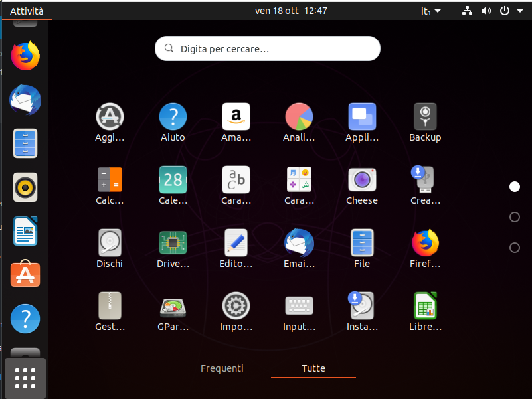Click the power icon in top bar
The height and width of the screenshot is (399, 532).
tap(505, 11)
